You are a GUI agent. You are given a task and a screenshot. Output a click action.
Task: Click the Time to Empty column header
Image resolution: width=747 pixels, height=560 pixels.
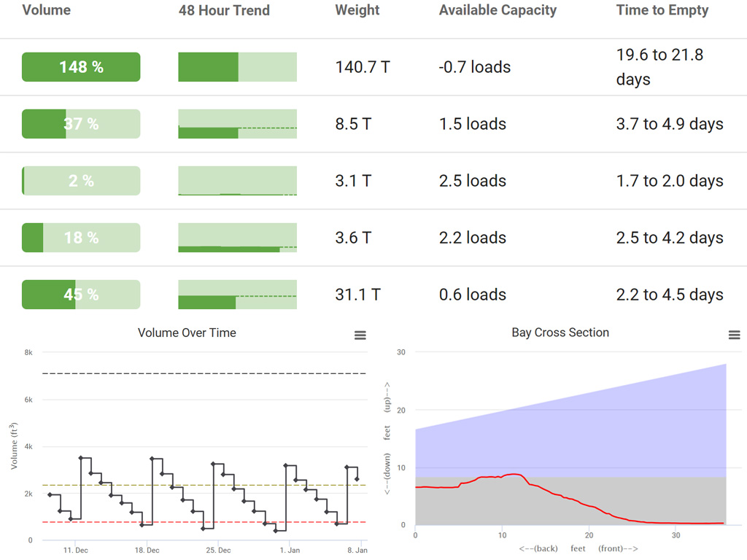pos(662,10)
